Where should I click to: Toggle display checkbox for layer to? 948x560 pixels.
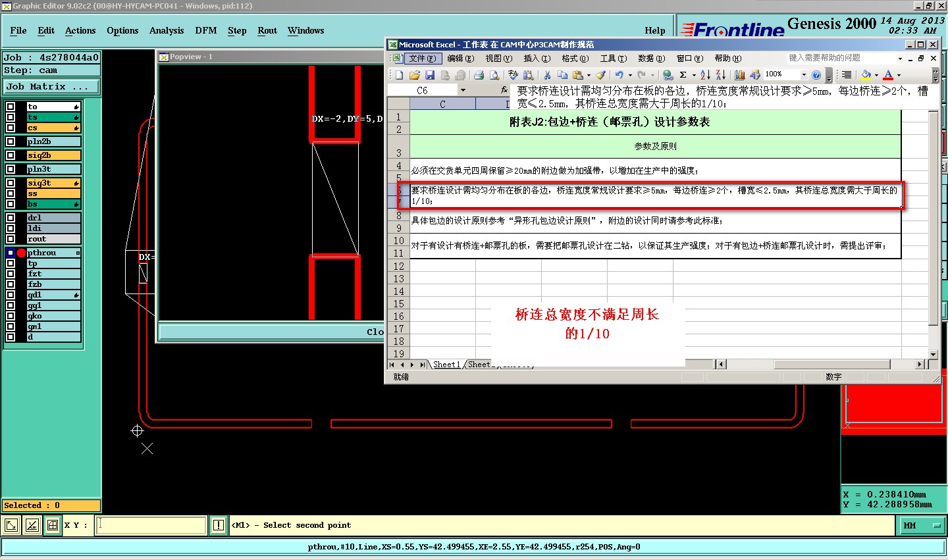point(11,107)
